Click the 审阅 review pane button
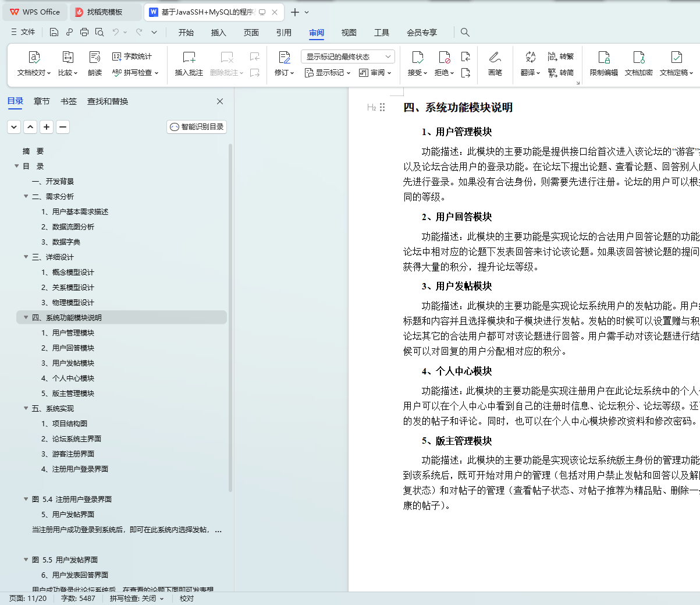Screen dimensions: 700x605 pos(375,73)
